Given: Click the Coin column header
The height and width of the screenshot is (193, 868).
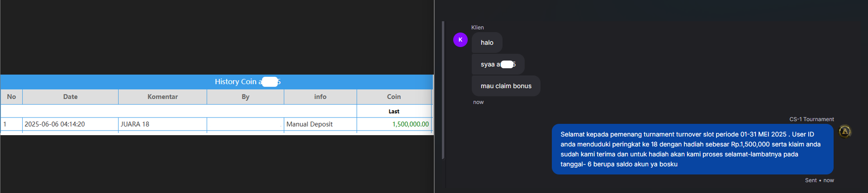Looking at the screenshot, I should (x=394, y=97).
